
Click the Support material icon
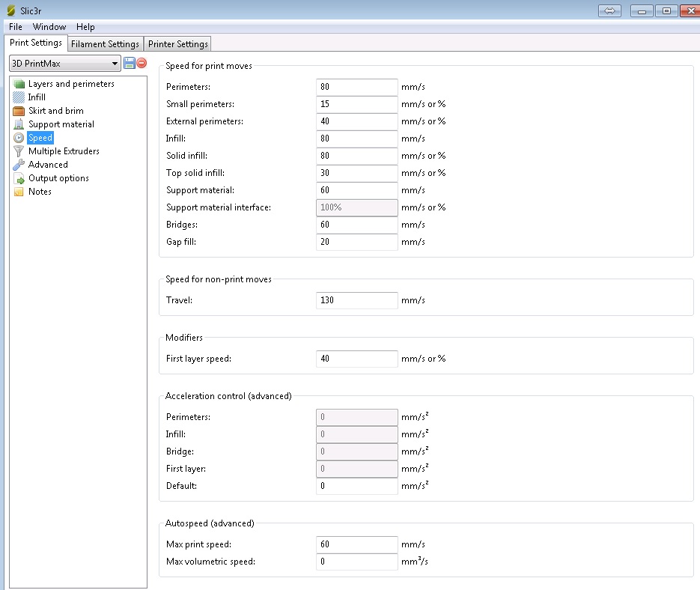[x=19, y=124]
